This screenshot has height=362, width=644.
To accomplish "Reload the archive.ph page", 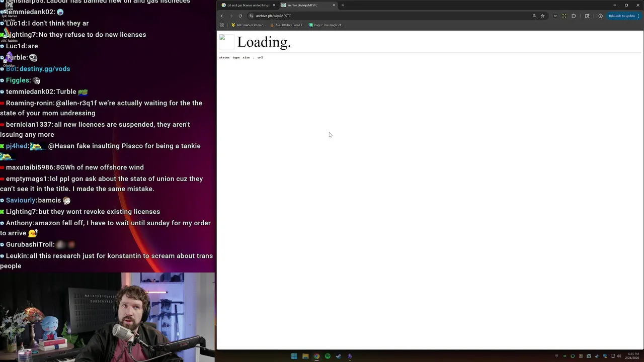I will click(x=240, y=16).
